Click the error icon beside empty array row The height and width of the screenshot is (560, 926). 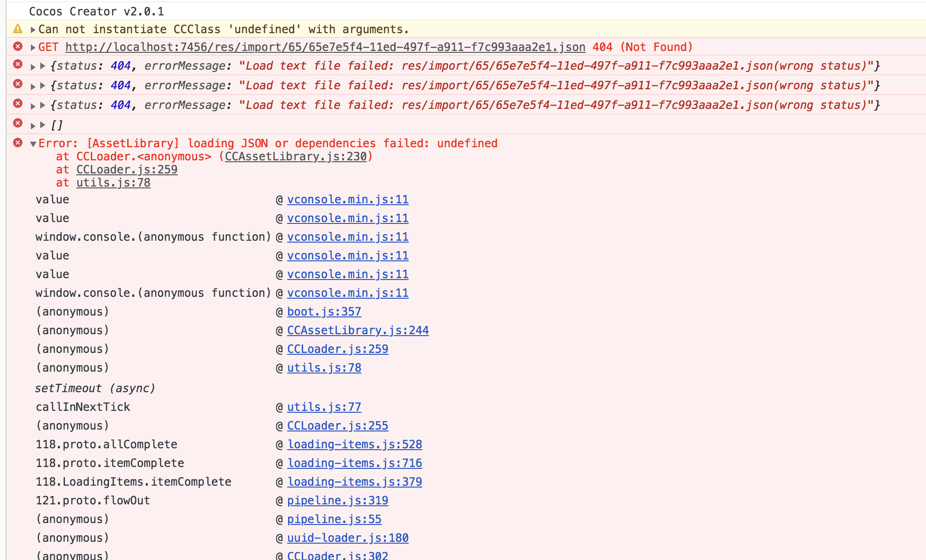tap(18, 123)
